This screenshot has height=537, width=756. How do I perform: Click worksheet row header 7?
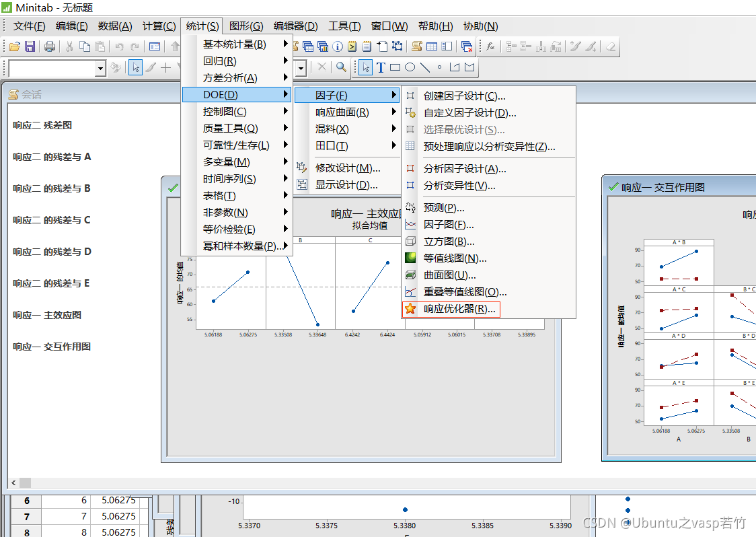(26, 517)
